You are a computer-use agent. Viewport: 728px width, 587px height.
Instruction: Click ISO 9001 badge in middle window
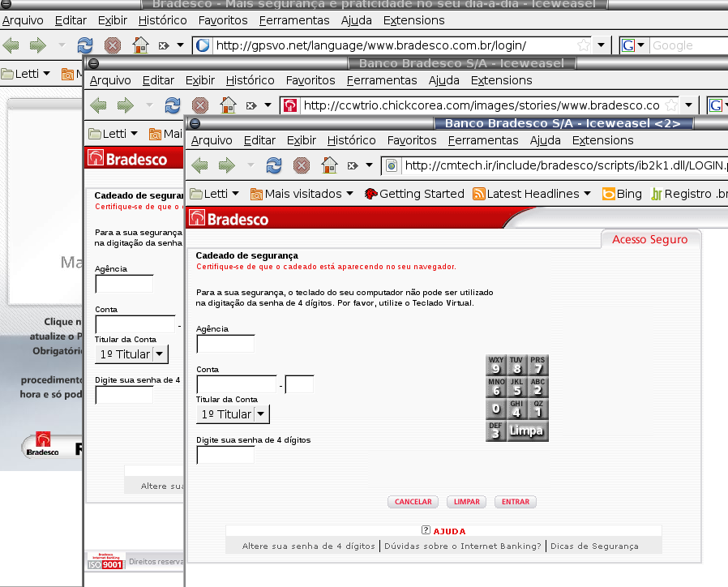(x=106, y=561)
